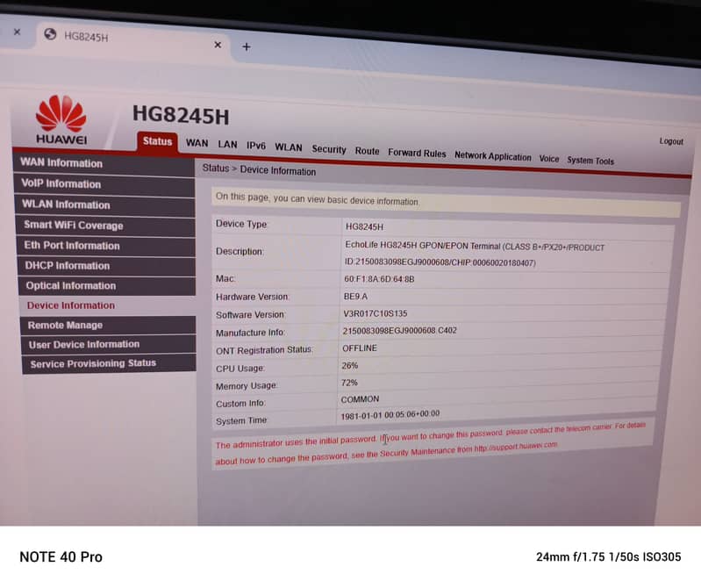Open a new browser tab with plus
The height and width of the screenshot is (588, 701).
pos(247,47)
